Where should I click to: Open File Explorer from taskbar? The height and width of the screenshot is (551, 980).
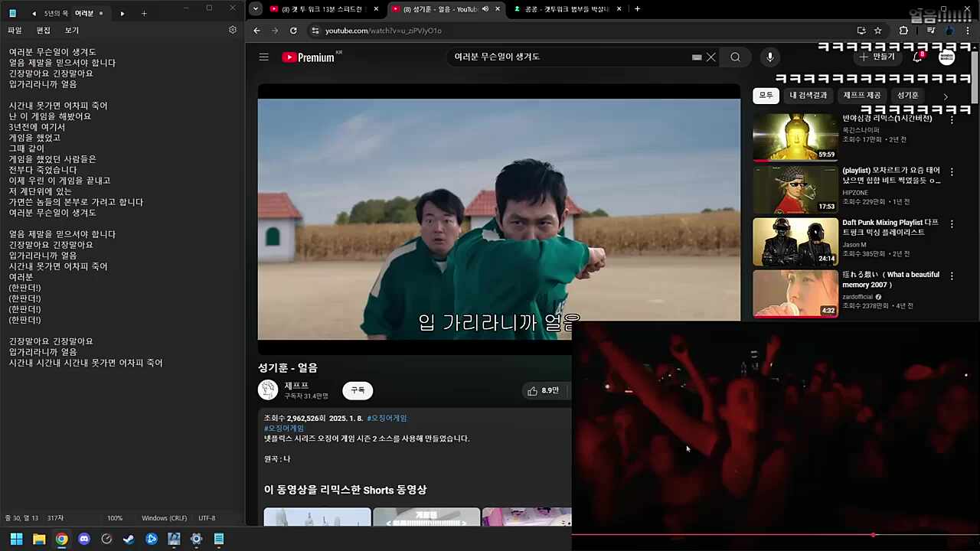39,539
